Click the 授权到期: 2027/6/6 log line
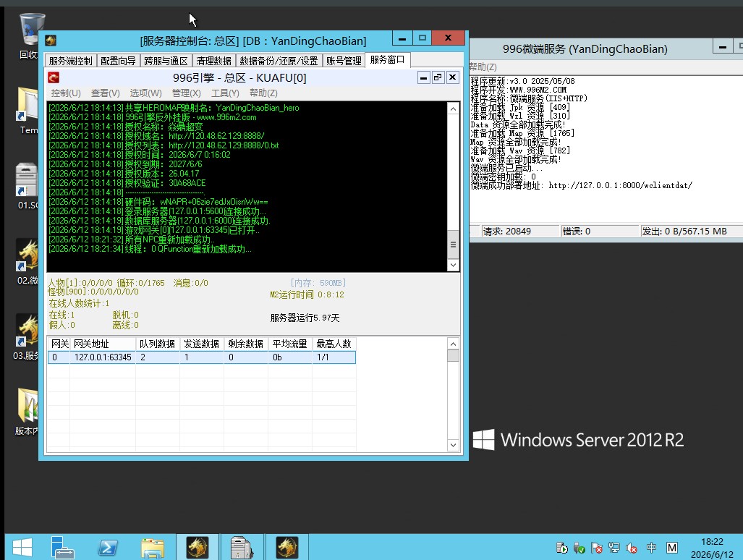This screenshot has height=560, width=743. click(x=125, y=164)
